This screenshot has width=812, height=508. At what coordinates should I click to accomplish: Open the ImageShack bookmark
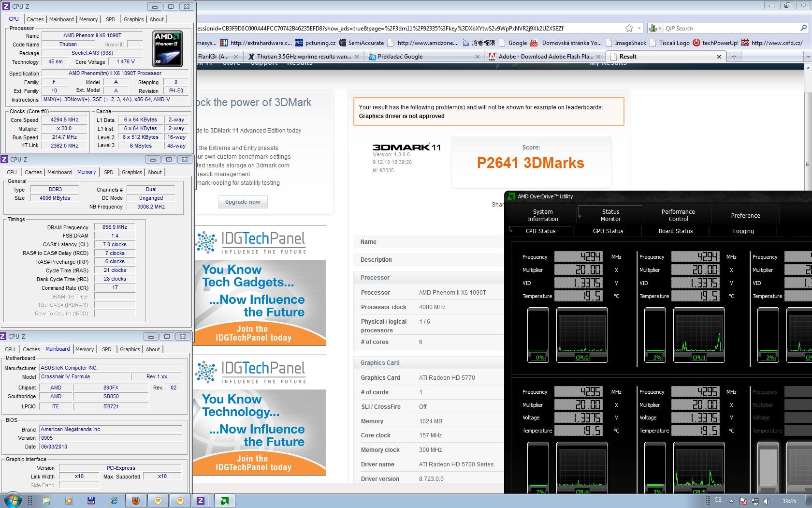tap(625, 43)
